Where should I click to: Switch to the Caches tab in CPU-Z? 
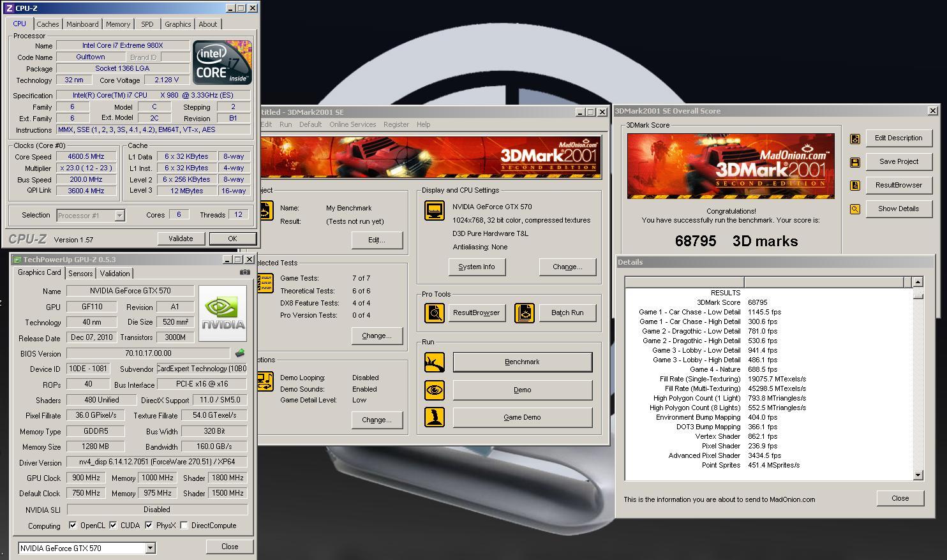[48, 24]
